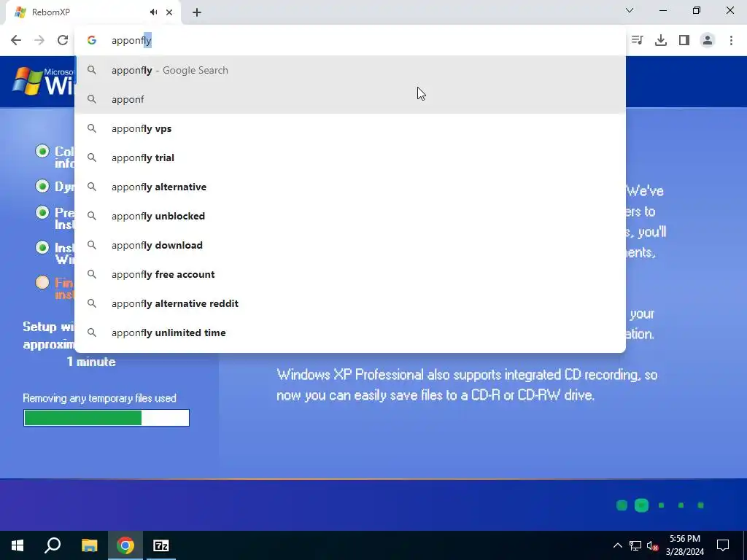Go back with the browser back arrow
The width and height of the screenshot is (747, 560).
tap(16, 40)
